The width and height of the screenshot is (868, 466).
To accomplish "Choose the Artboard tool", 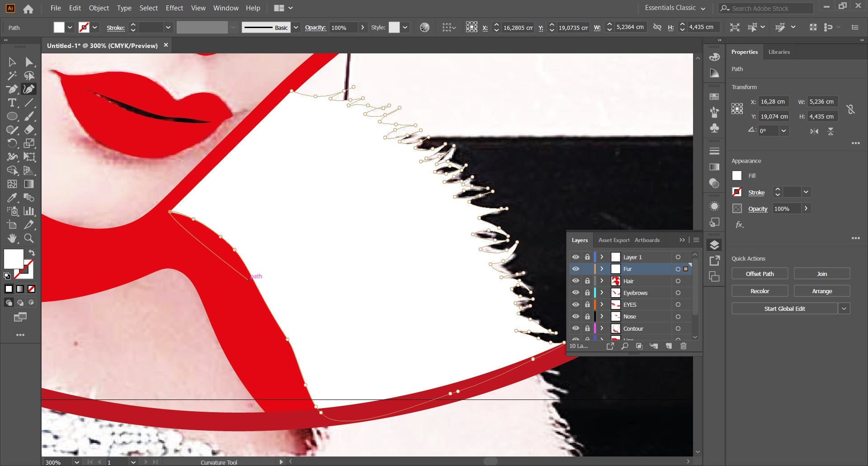I will (x=12, y=225).
